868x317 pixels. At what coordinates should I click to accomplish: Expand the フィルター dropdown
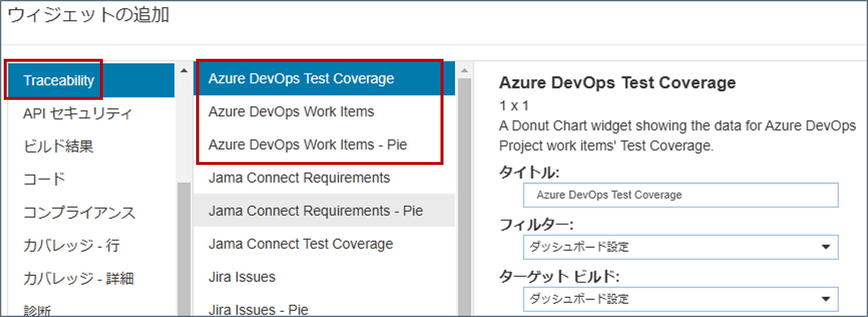[680, 247]
